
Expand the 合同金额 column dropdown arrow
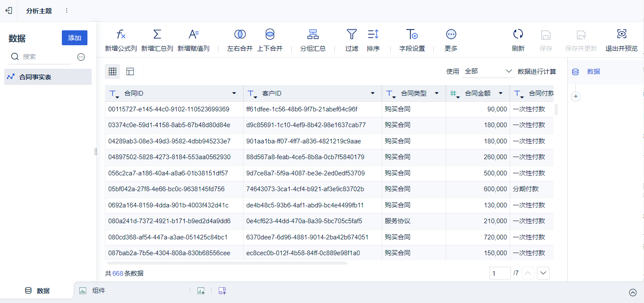point(501,93)
